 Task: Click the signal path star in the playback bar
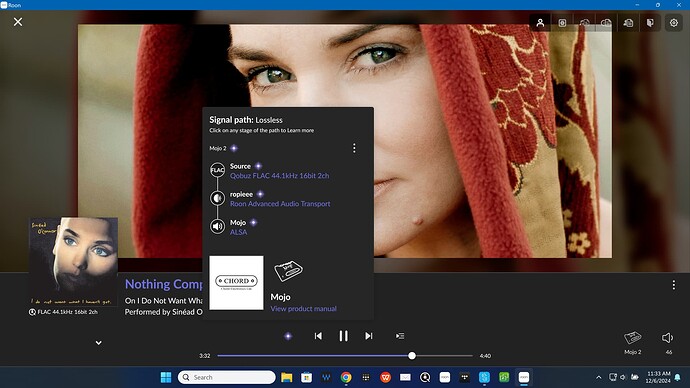tap(288, 336)
